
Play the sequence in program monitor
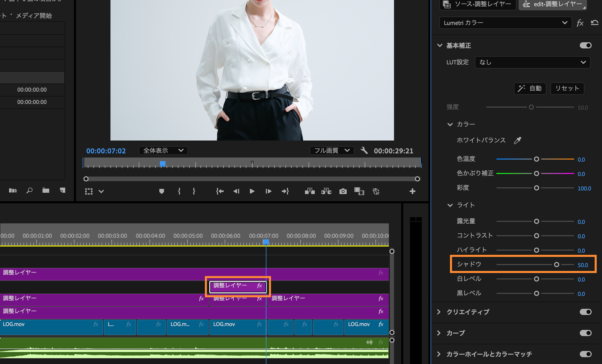252,191
